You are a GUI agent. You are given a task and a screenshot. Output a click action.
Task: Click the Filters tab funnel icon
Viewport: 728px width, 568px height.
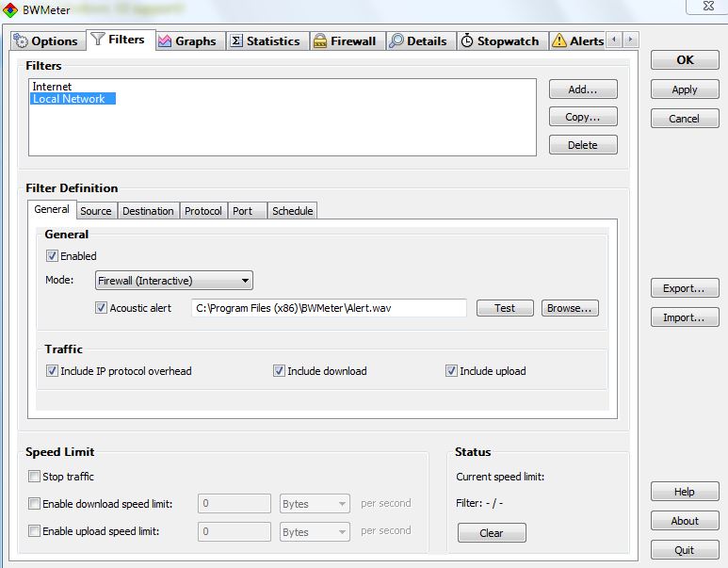[98, 39]
